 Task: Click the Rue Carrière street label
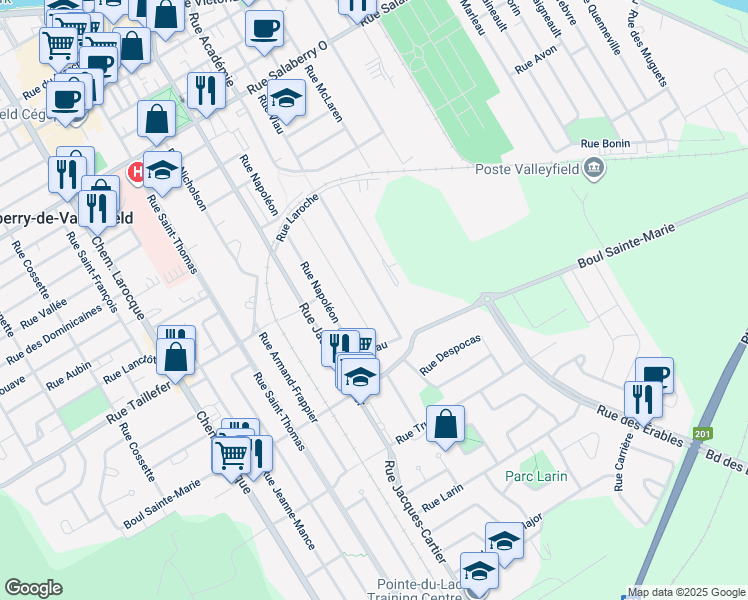tap(623, 462)
